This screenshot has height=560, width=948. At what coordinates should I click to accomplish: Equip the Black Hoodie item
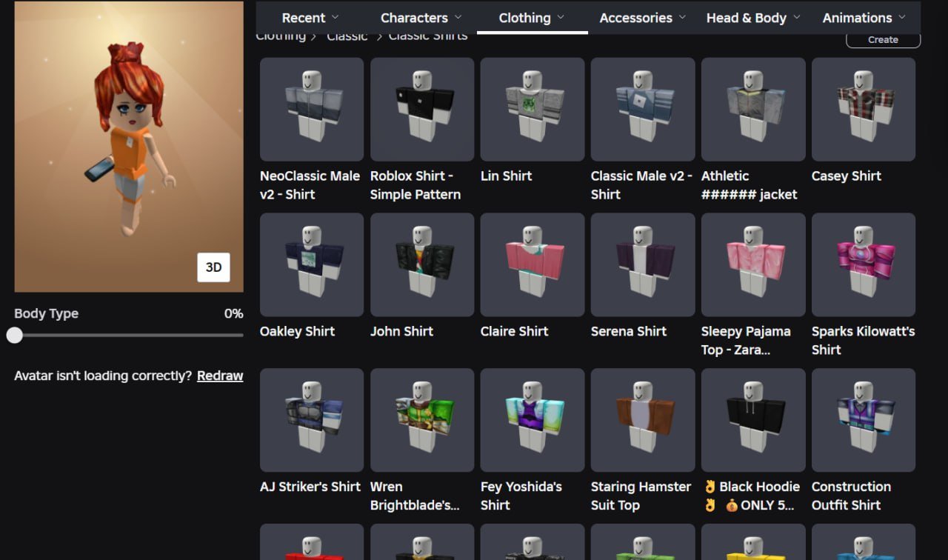click(752, 421)
